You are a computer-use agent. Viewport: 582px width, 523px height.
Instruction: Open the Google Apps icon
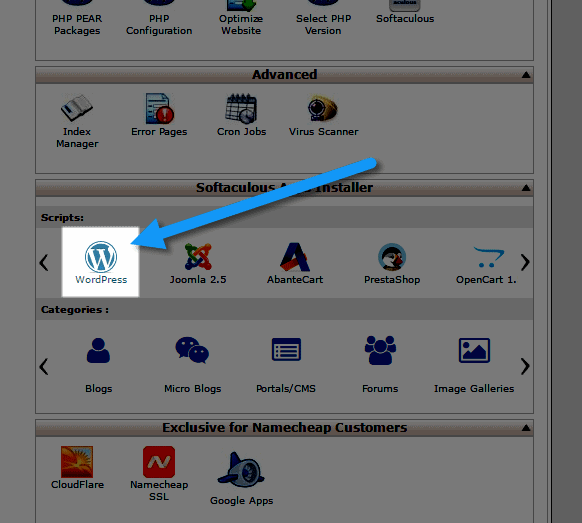tap(241, 469)
